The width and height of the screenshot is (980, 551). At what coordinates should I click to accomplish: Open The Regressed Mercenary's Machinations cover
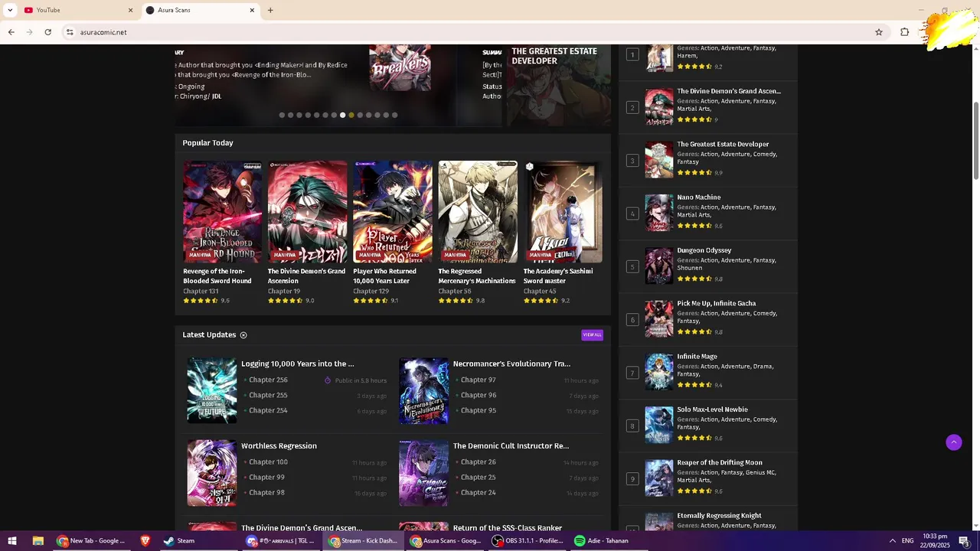tap(477, 212)
